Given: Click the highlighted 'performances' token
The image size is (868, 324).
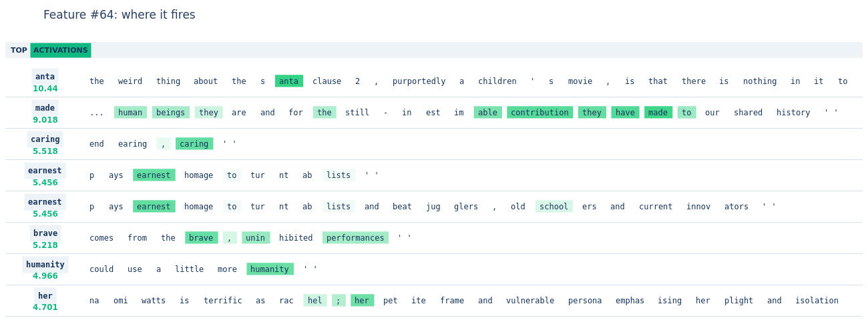Looking at the screenshot, I should coord(355,238).
